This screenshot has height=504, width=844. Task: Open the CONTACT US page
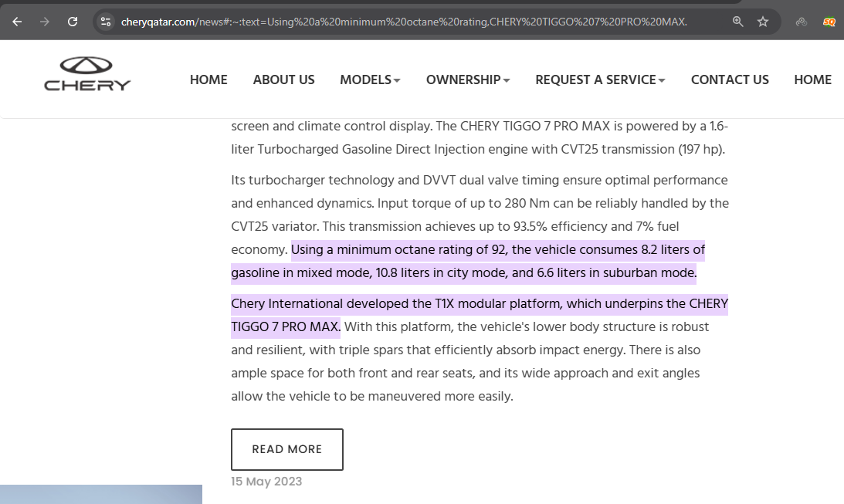click(x=730, y=79)
